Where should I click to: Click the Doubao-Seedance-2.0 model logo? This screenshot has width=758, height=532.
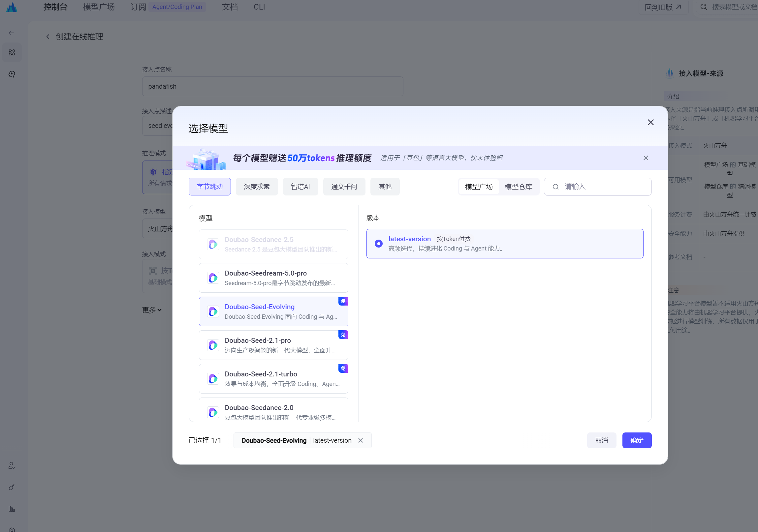pos(213,412)
